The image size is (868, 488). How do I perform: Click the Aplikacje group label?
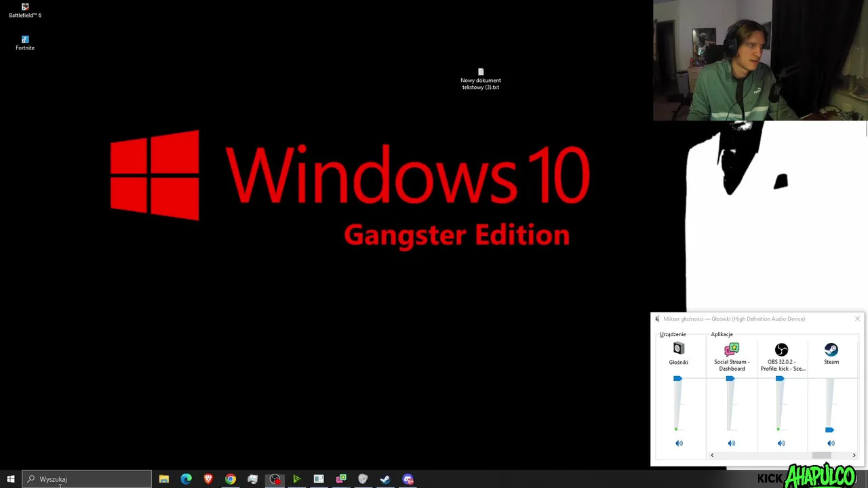tap(722, 334)
